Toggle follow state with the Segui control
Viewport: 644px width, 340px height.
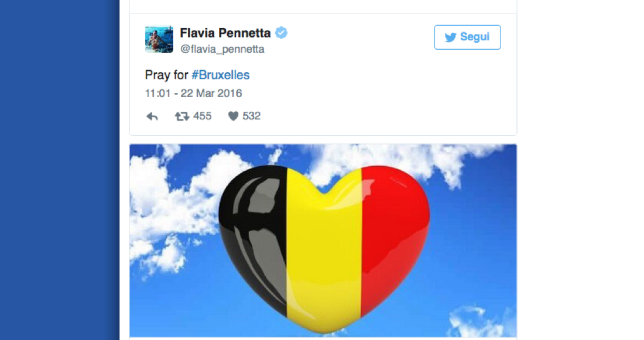tap(467, 37)
